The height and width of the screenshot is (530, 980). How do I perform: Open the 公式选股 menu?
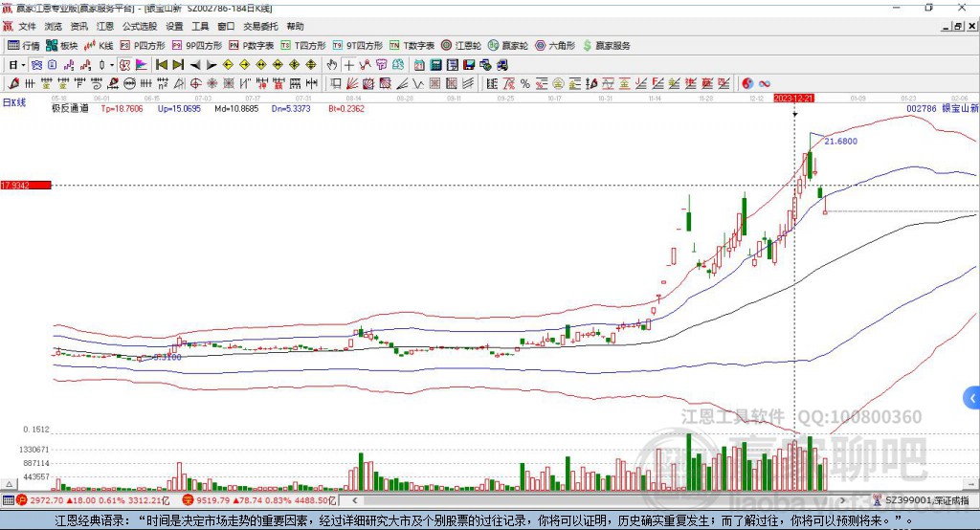(138, 27)
